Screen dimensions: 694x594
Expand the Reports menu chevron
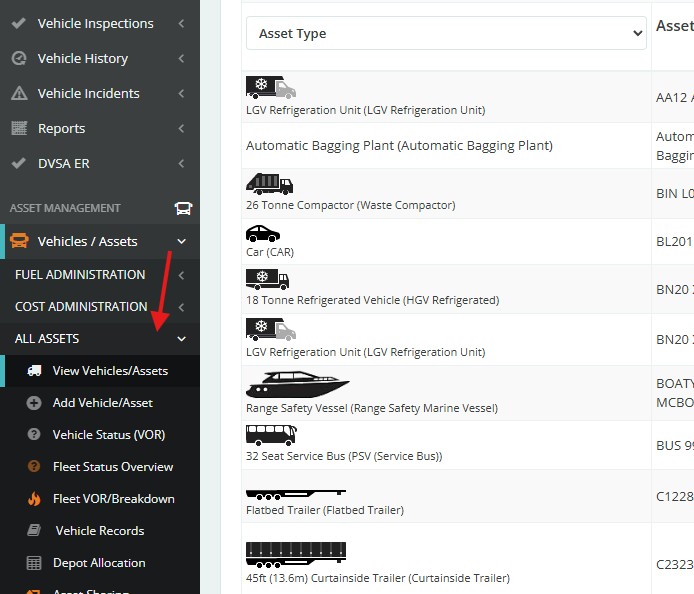[181, 128]
